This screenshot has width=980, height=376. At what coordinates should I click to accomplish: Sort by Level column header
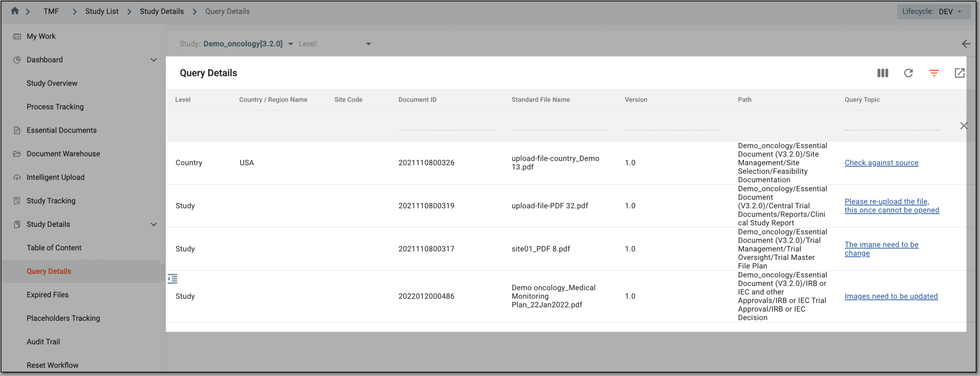(183, 100)
